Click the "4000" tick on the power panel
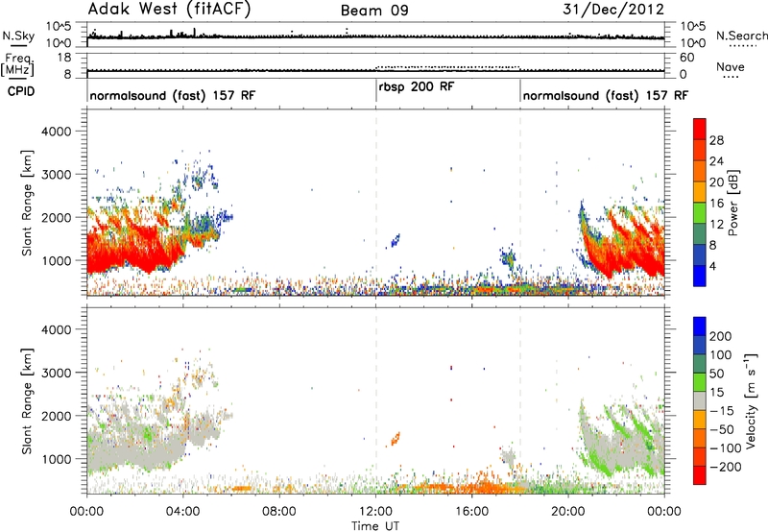Screen dimensions: 768x532 pos(56,132)
